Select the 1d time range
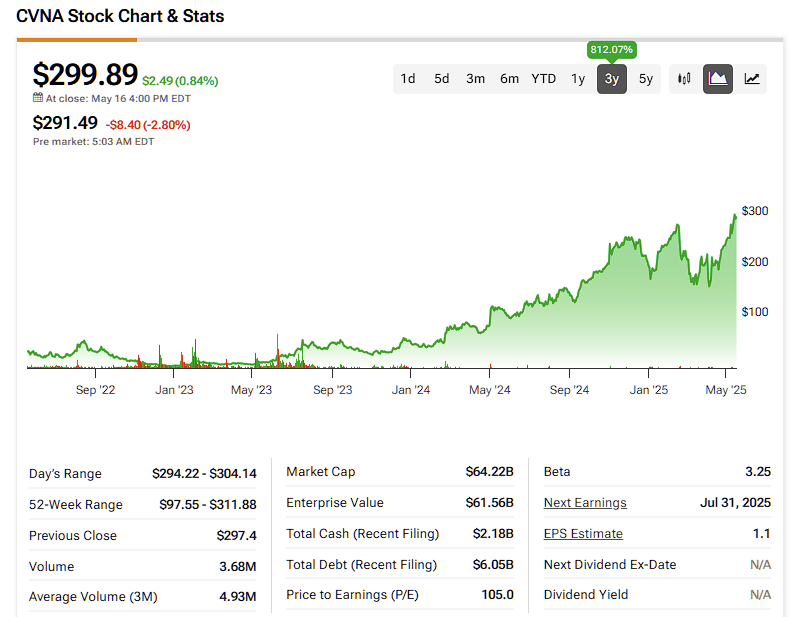The width and height of the screenshot is (792, 617). point(408,79)
